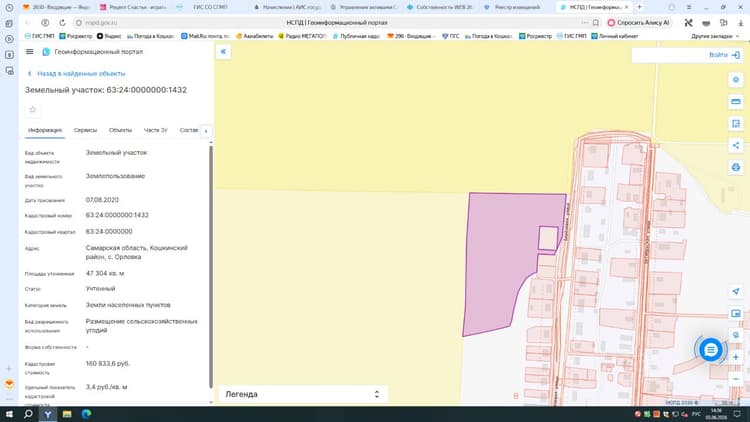The height and width of the screenshot is (422, 750).
Task: Expand the Легенда panel
Action: [x=303, y=394]
